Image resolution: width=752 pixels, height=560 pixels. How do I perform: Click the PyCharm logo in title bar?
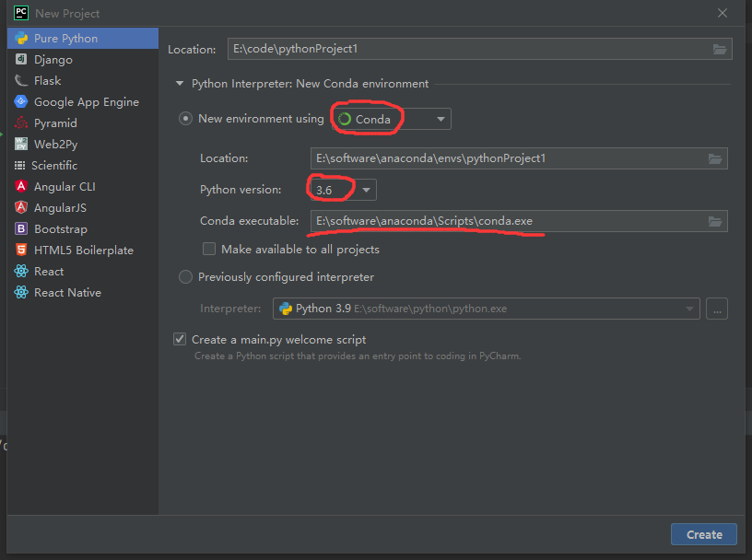pos(21,13)
